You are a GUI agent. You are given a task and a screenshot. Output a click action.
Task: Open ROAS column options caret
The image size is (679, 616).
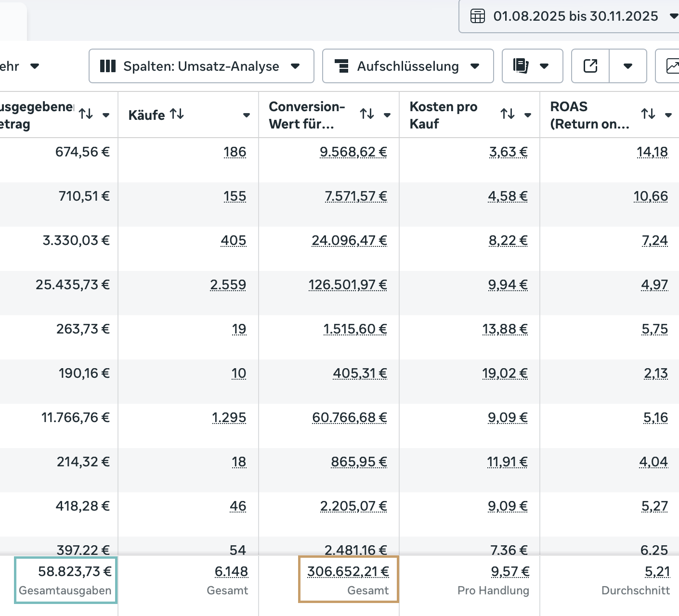pyautogui.click(x=668, y=115)
